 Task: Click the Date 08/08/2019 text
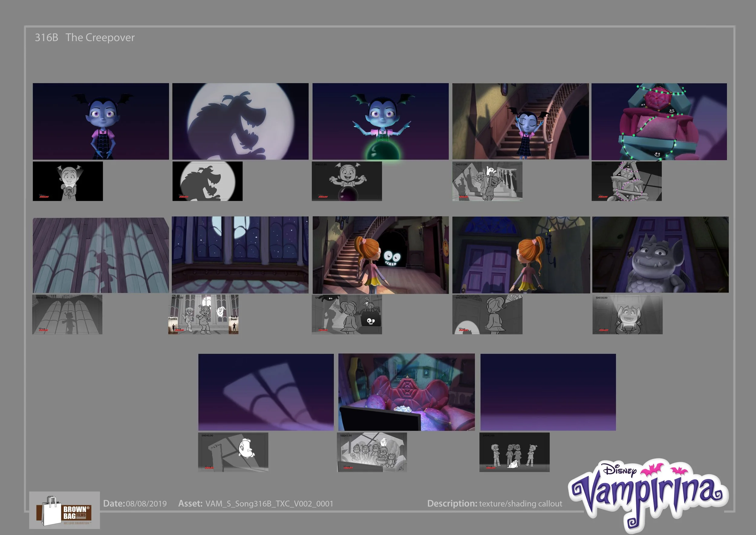pos(146,503)
